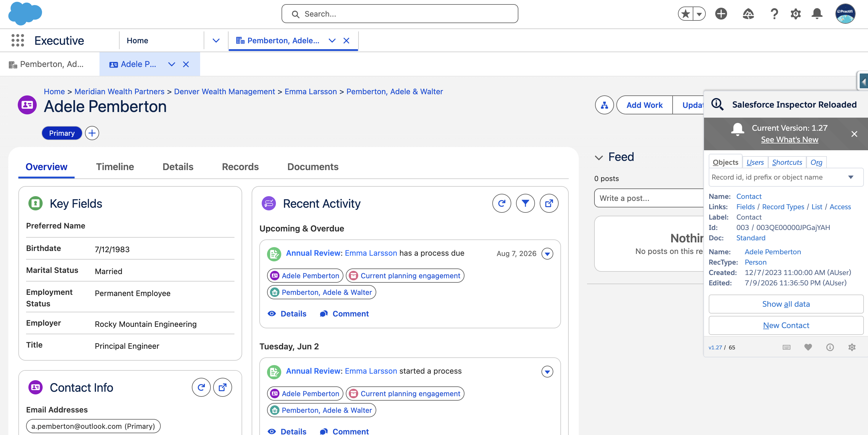
Task: Open the Setup gear in header
Action: click(795, 14)
